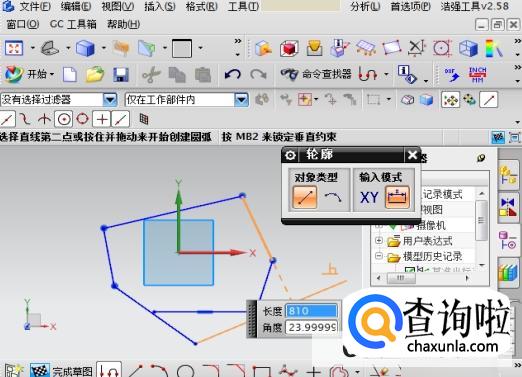Image resolution: width=522 pixels, height=377 pixels.
Task: Click the wireframe cube icon in the top toolbar
Action: pos(468,48)
